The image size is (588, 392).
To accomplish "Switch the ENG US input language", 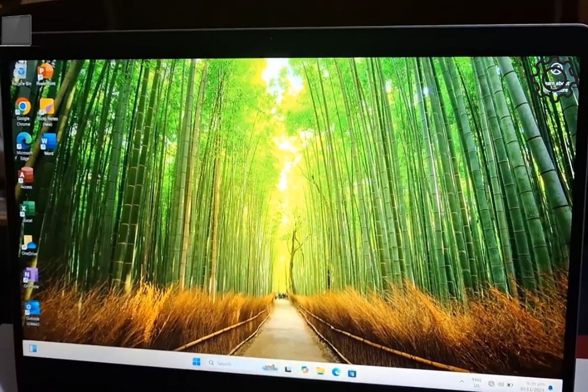I will click(476, 382).
